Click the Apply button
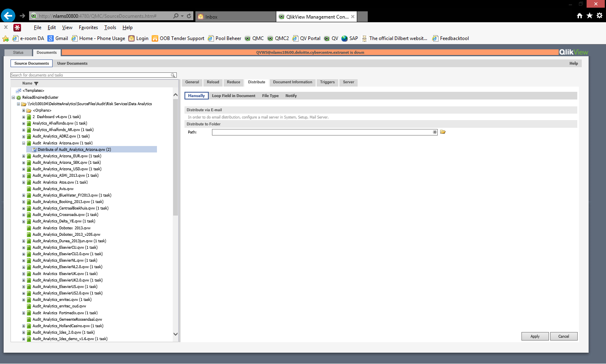Screen dimensions: 606x364 click(x=535, y=336)
